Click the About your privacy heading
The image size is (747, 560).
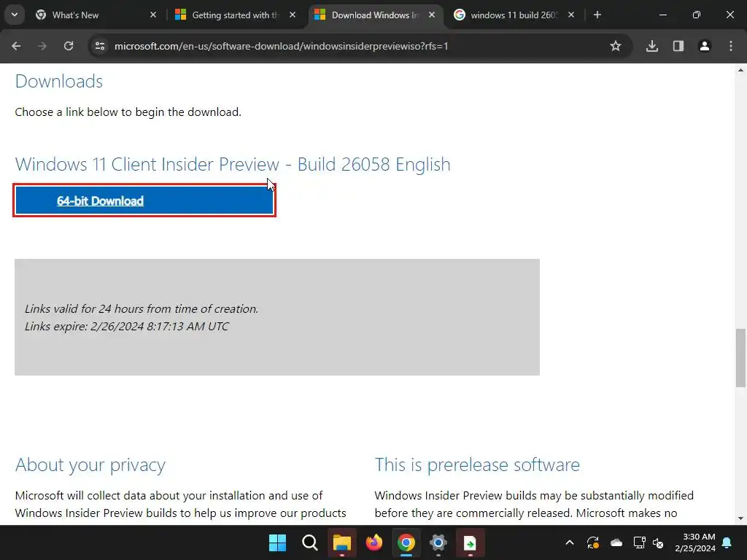click(x=90, y=464)
